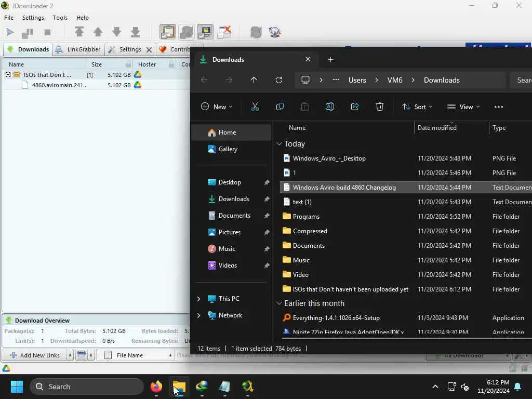This screenshot has height=399, width=532.
Task: Open the New item dropdown in Explorer
Action: click(x=217, y=107)
